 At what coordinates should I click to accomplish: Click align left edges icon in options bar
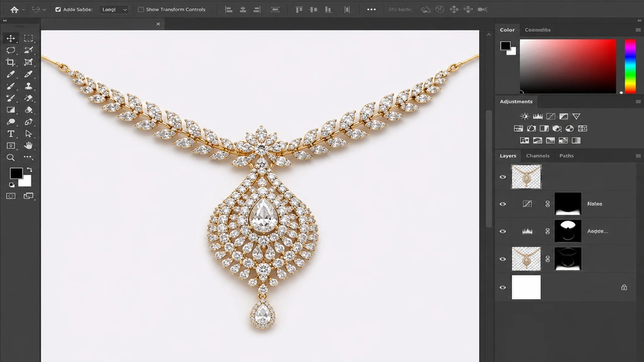point(229,9)
